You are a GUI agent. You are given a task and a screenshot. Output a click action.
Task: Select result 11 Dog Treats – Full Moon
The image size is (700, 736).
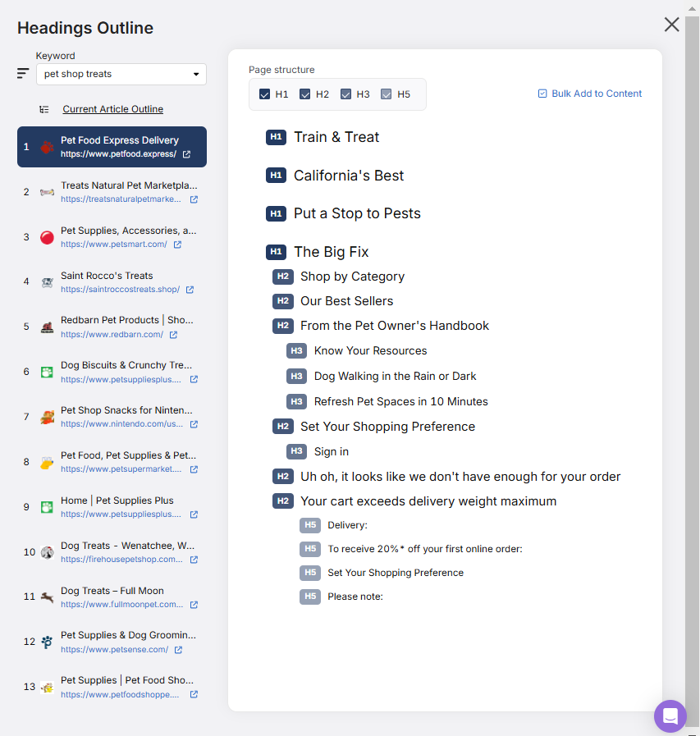pyautogui.click(x=112, y=597)
